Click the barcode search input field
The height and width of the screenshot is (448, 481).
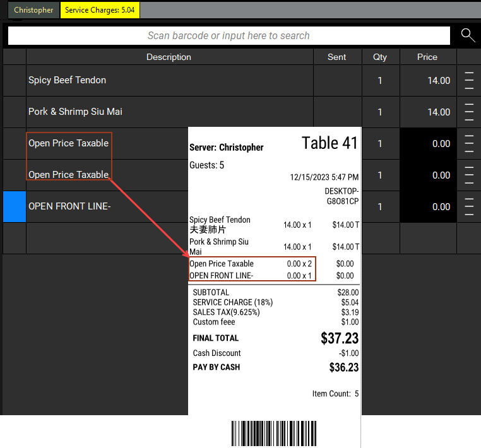[x=229, y=36]
